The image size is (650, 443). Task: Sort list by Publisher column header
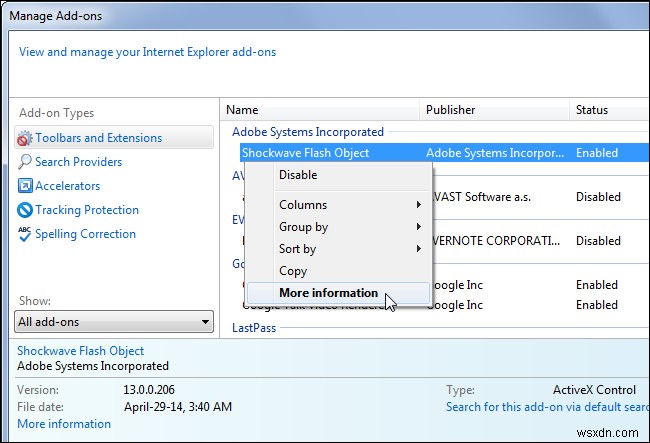pos(450,110)
